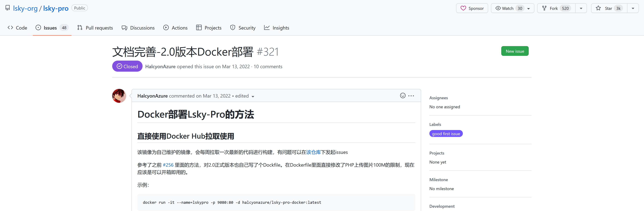This screenshot has height=211, width=644.
Task: Open the comment three-dots options menu
Action: tap(411, 96)
